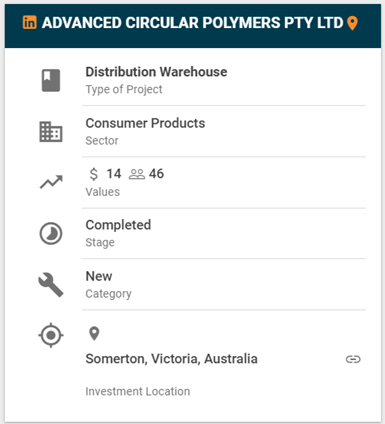Viewport: 385px width, 424px height.
Task: Click the clock Stage icon
Action: pyautogui.click(x=51, y=233)
